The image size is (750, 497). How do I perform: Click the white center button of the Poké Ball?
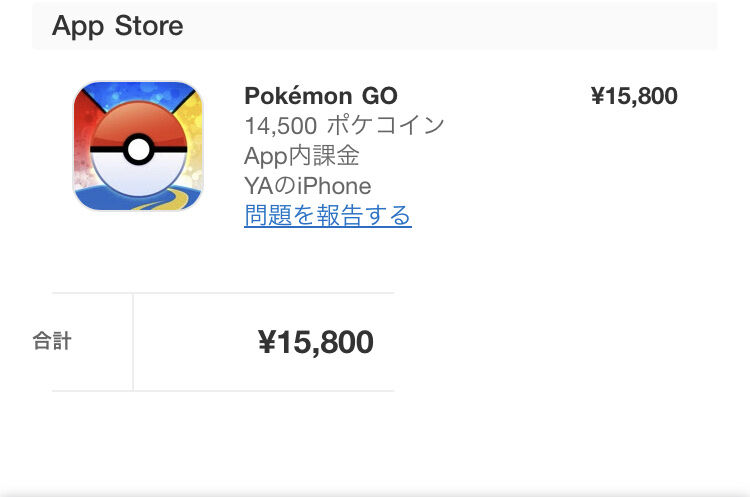pyautogui.click(x=139, y=150)
